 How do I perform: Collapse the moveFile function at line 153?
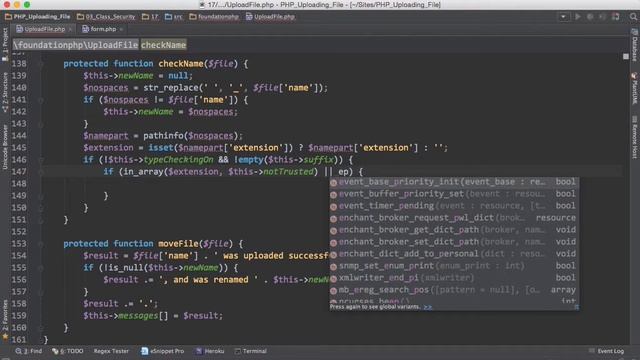(41, 244)
